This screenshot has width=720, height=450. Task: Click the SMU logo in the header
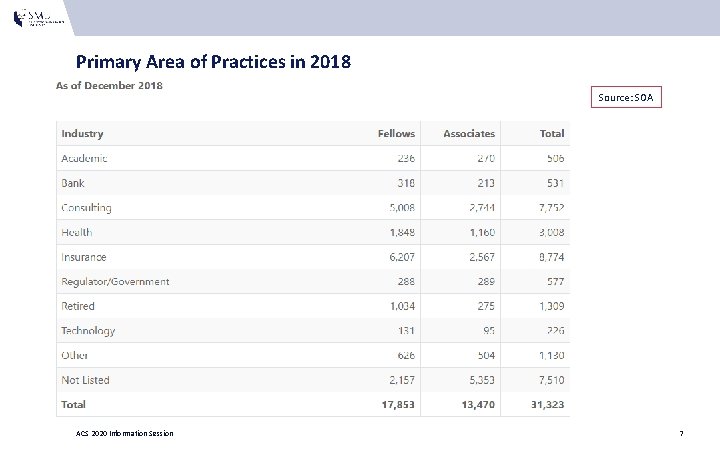pos(39,17)
